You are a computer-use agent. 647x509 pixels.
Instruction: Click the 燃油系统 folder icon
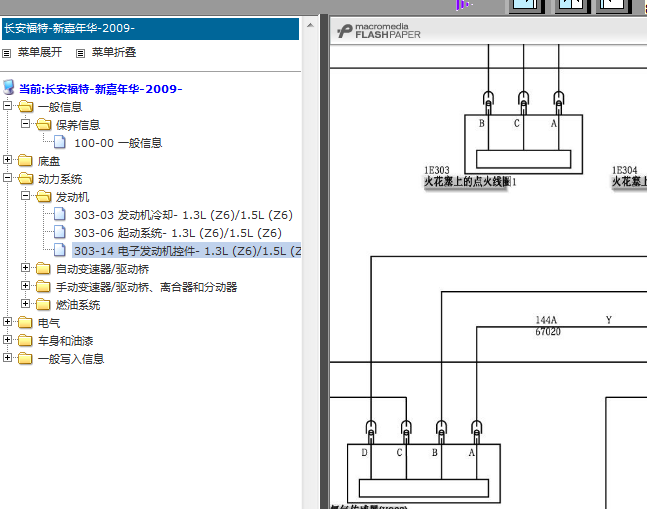point(43,305)
